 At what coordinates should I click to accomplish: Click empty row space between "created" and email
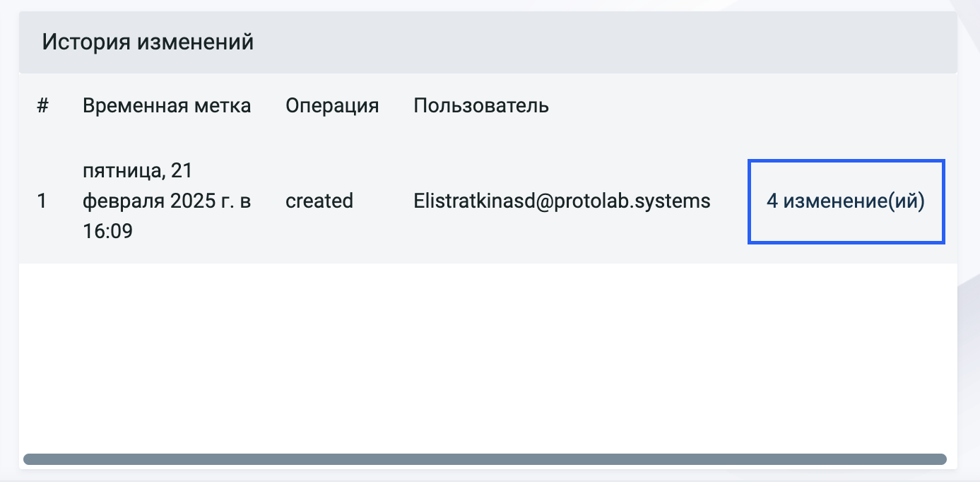click(384, 201)
